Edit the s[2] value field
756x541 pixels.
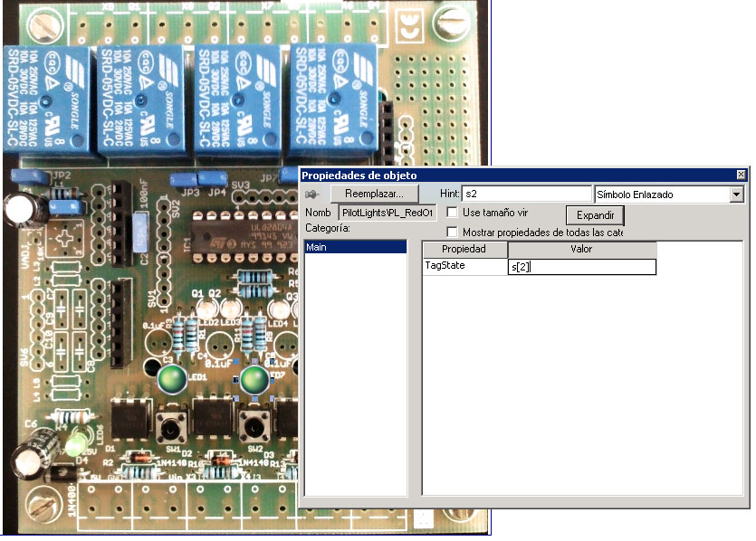[x=582, y=267]
